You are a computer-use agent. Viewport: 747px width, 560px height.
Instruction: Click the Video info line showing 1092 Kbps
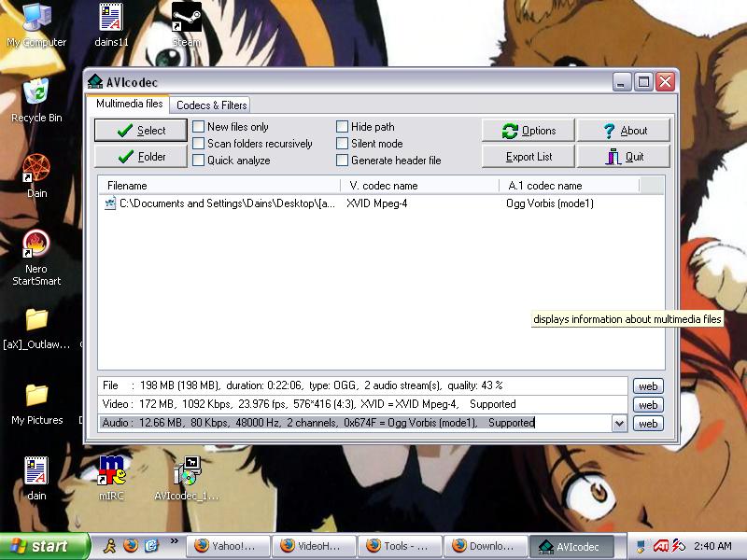pos(363,404)
